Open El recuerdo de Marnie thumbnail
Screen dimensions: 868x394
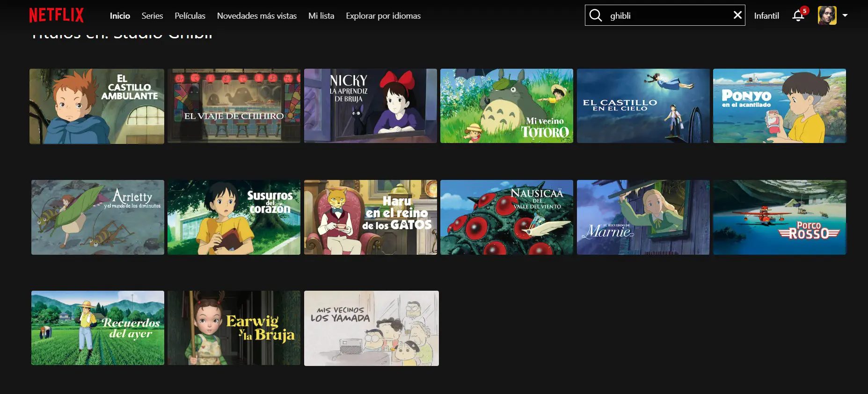pos(643,217)
